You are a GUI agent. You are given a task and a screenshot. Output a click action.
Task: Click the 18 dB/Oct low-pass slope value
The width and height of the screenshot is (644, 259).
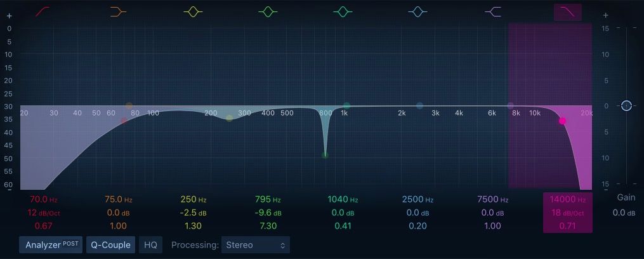click(567, 213)
